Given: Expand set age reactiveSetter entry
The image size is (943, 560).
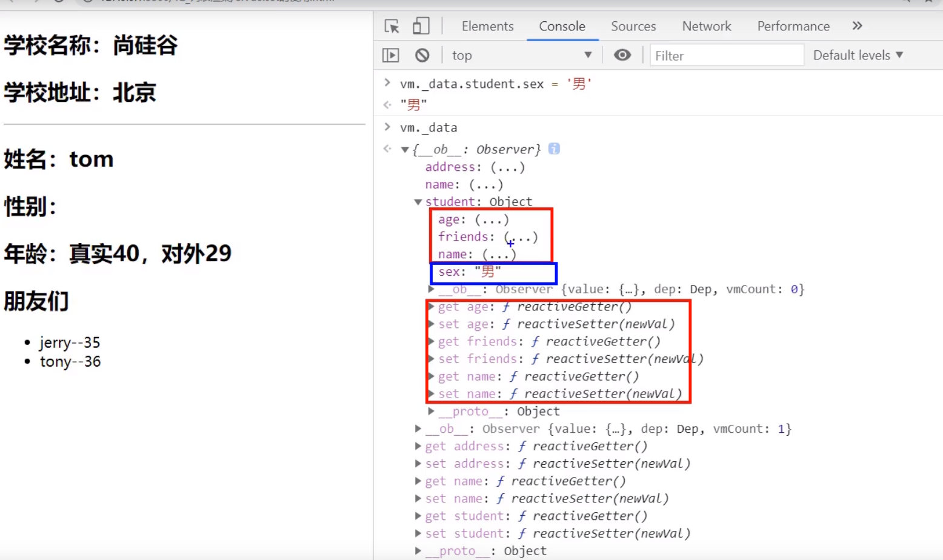Looking at the screenshot, I should (x=432, y=324).
